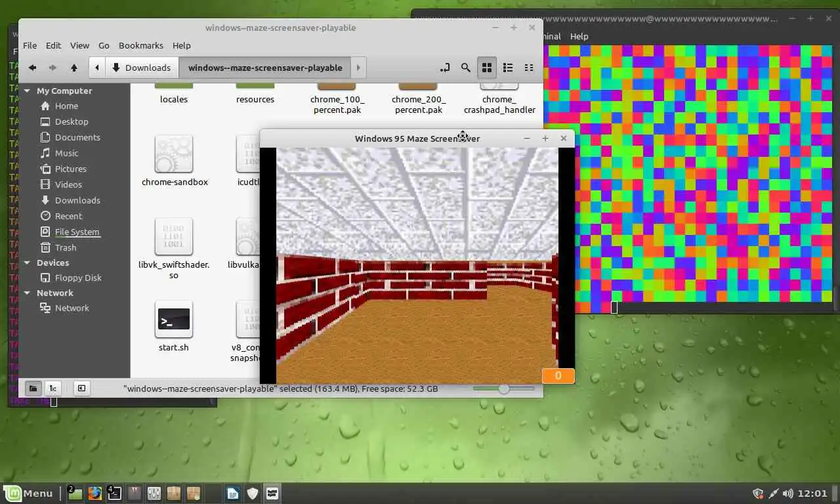Screen dimensions: 840x504
Task: Select libvk_swiftshader.so file
Action: (x=174, y=247)
